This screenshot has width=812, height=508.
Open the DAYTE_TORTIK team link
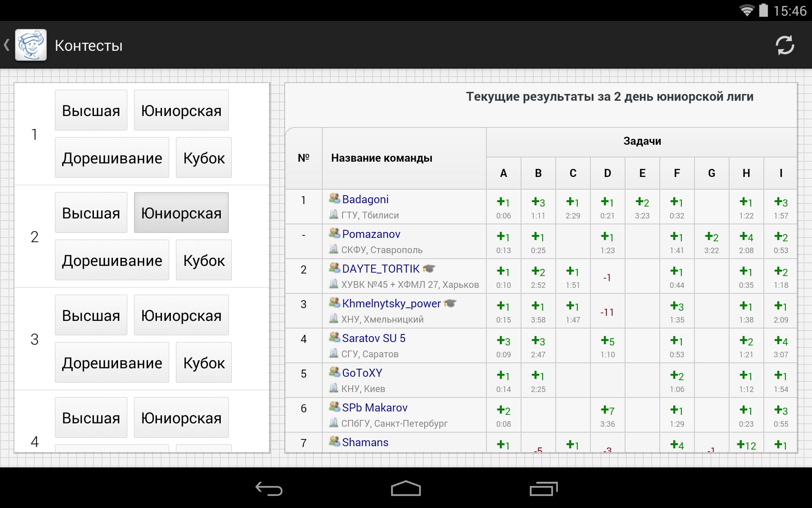(381, 269)
